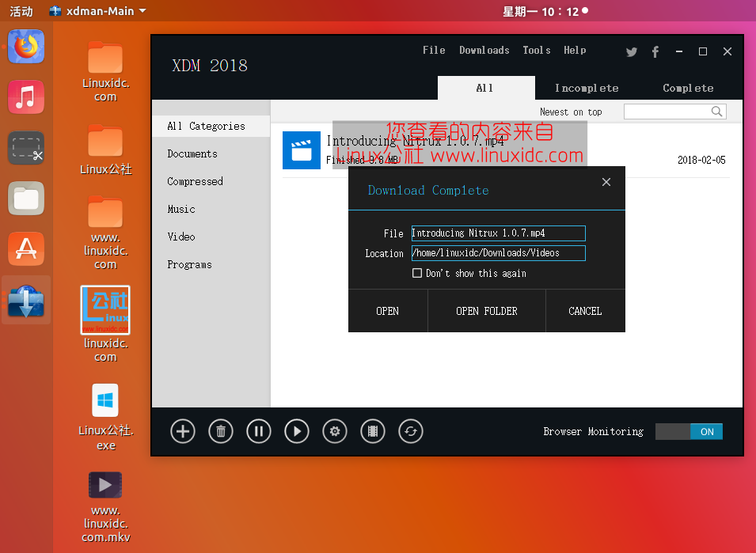Click OPEN FOLDER in the dialog
The height and width of the screenshot is (553, 756).
coord(486,311)
